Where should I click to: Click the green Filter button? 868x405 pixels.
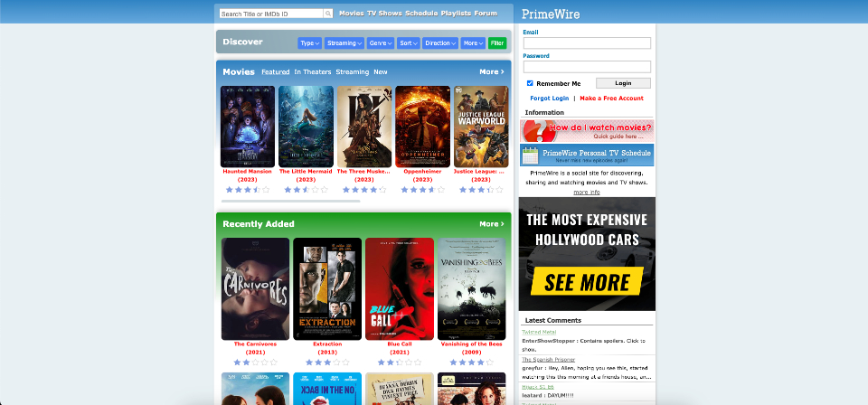point(497,43)
